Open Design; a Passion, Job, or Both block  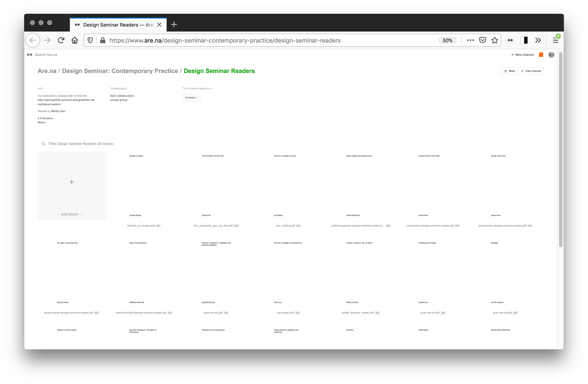361,273
